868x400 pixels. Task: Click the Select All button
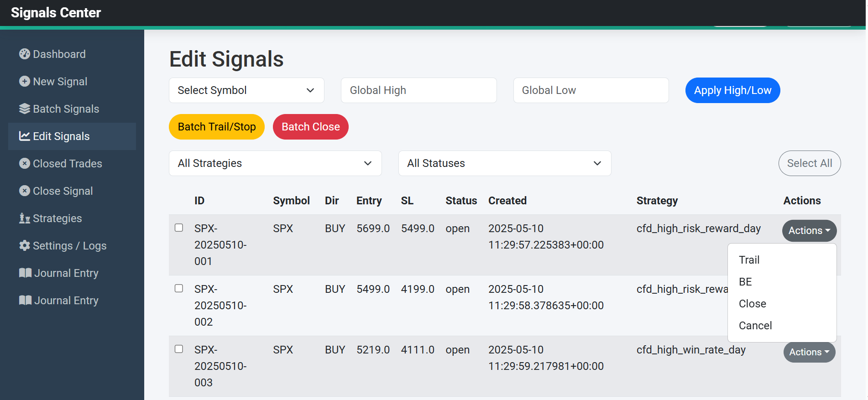click(810, 163)
